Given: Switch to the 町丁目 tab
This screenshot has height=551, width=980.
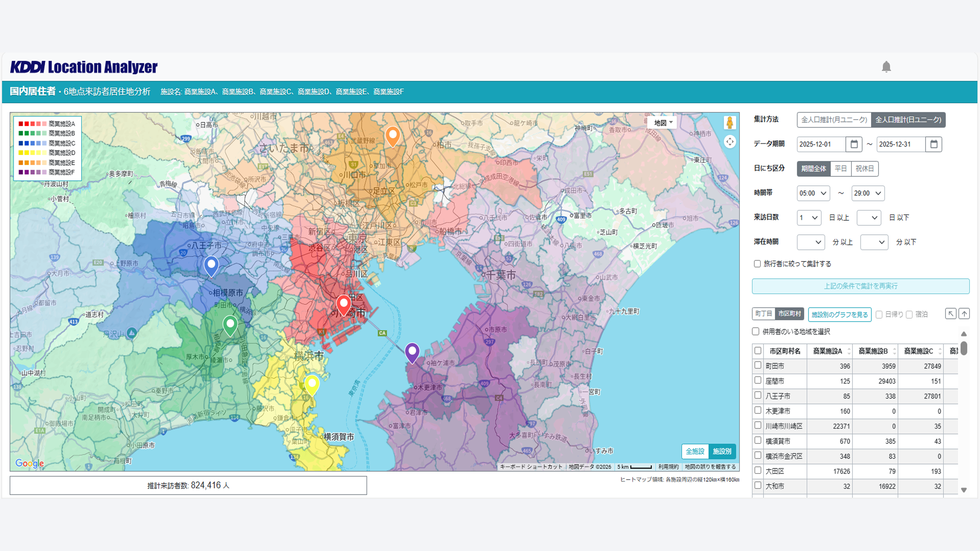Looking at the screenshot, I should coord(764,314).
